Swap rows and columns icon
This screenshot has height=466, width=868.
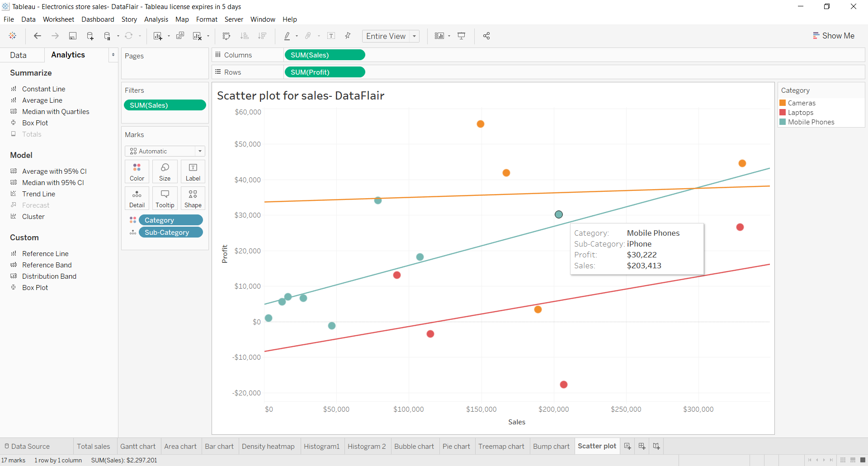226,36
